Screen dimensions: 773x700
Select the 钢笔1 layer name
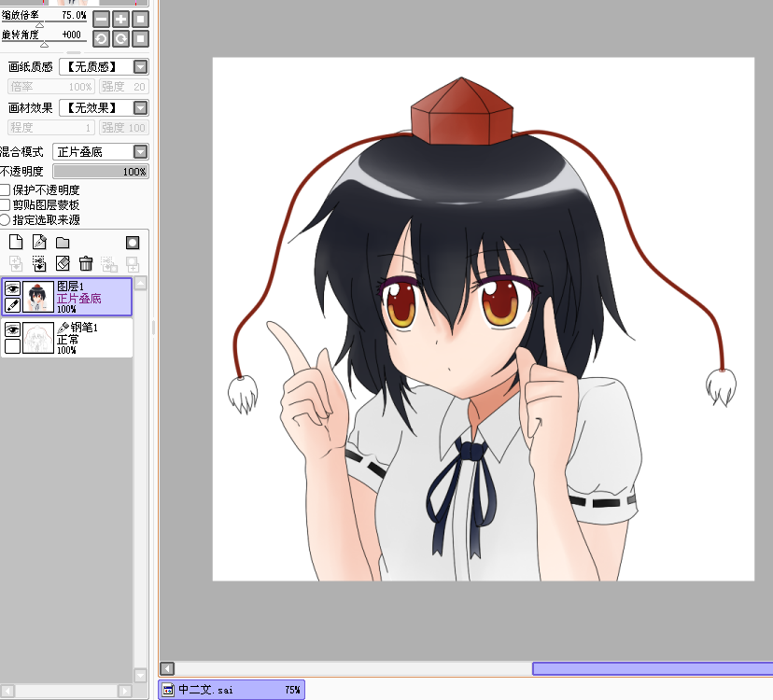(84, 328)
